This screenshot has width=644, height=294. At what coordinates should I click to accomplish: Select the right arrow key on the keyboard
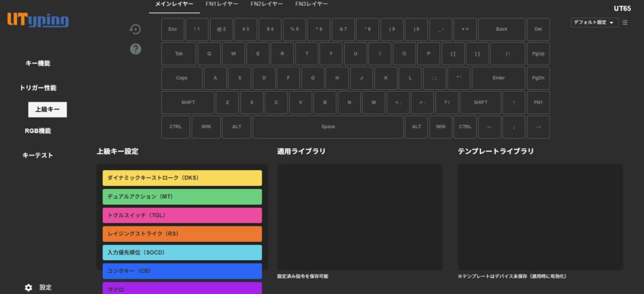point(538,127)
